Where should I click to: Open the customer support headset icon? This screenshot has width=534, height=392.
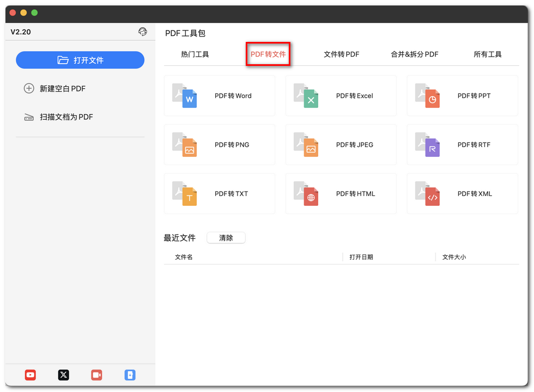click(x=143, y=32)
